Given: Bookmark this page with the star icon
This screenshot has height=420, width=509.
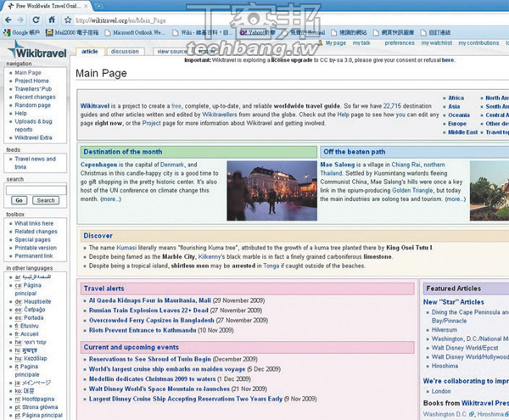Looking at the screenshot, I should click(68, 20).
